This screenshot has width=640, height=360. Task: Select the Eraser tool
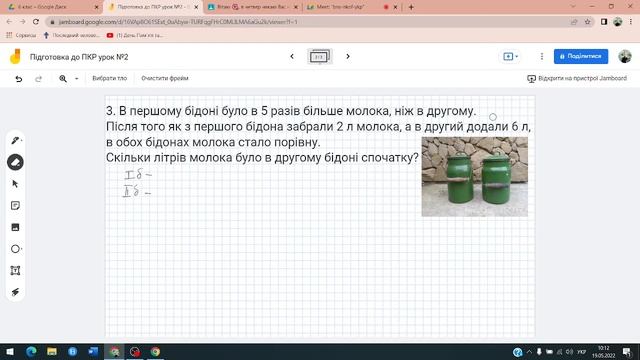coord(16,162)
